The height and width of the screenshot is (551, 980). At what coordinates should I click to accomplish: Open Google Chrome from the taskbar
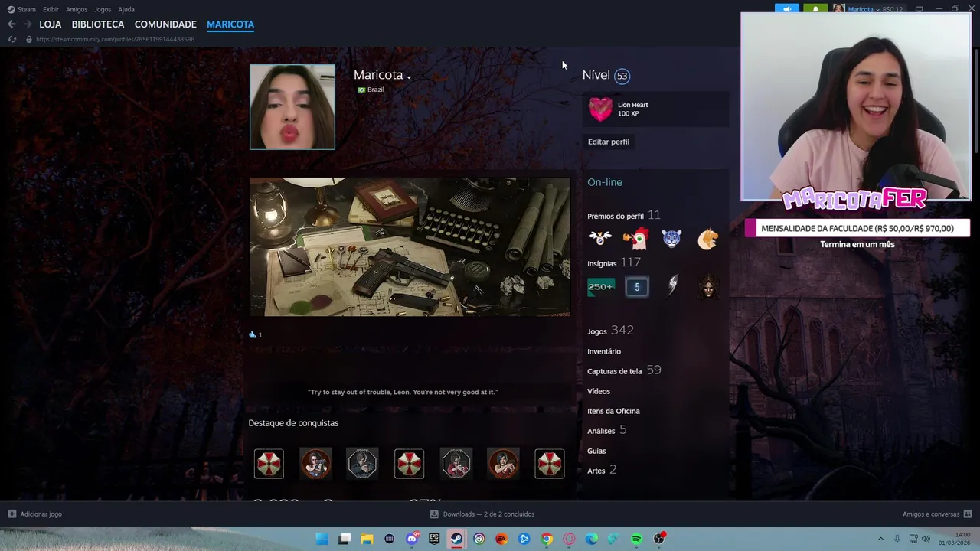click(x=547, y=539)
